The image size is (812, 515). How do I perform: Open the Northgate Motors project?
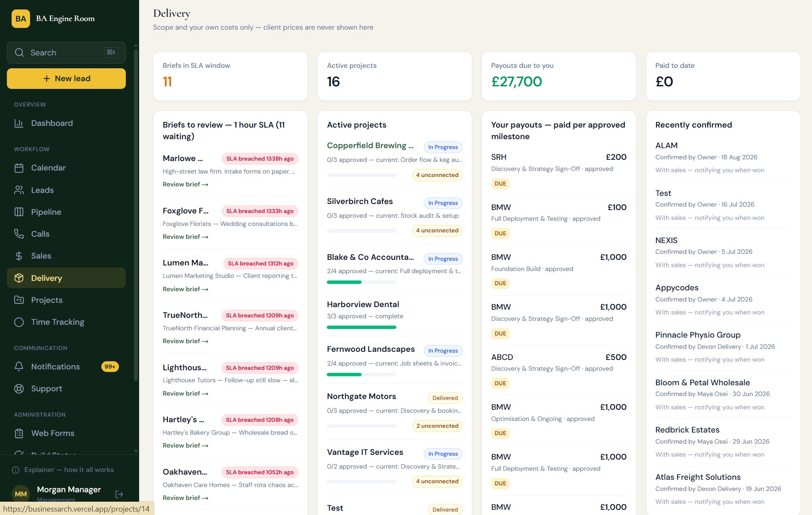point(362,396)
